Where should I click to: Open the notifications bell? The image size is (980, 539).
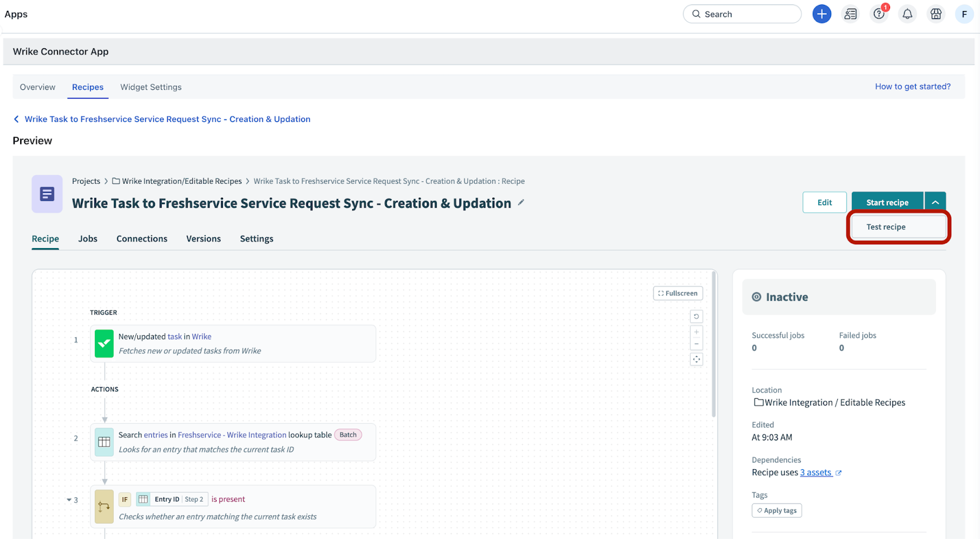coord(907,14)
